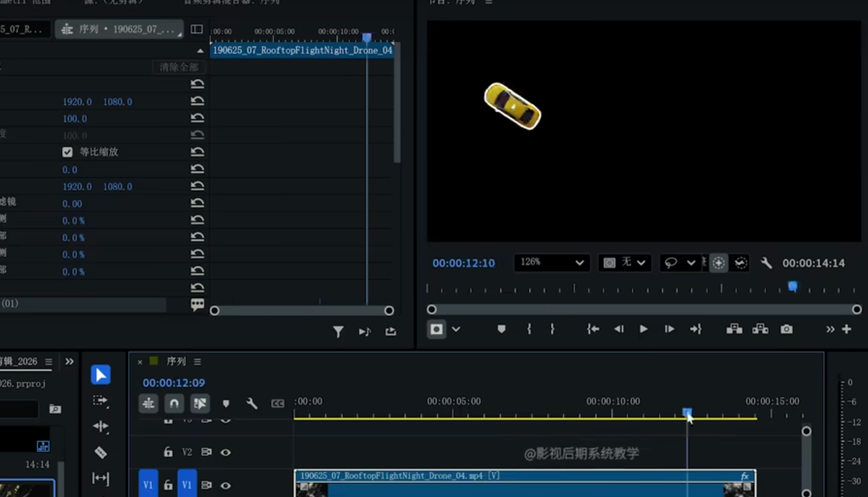
Task: Toggle the 等比缩放 uniform scale checkbox
Action: point(67,152)
